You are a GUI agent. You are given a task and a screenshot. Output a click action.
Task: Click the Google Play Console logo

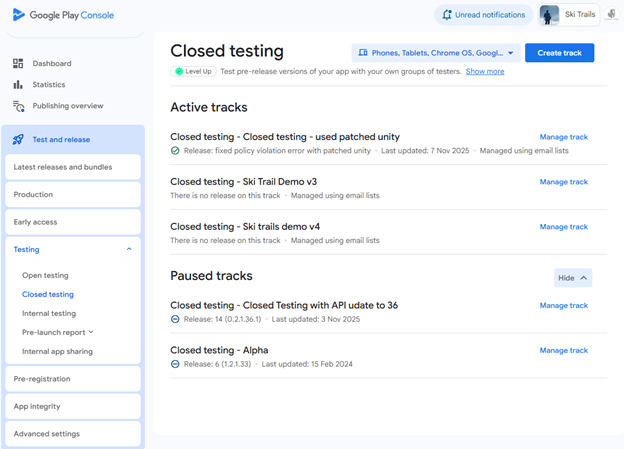pyautogui.click(x=20, y=15)
